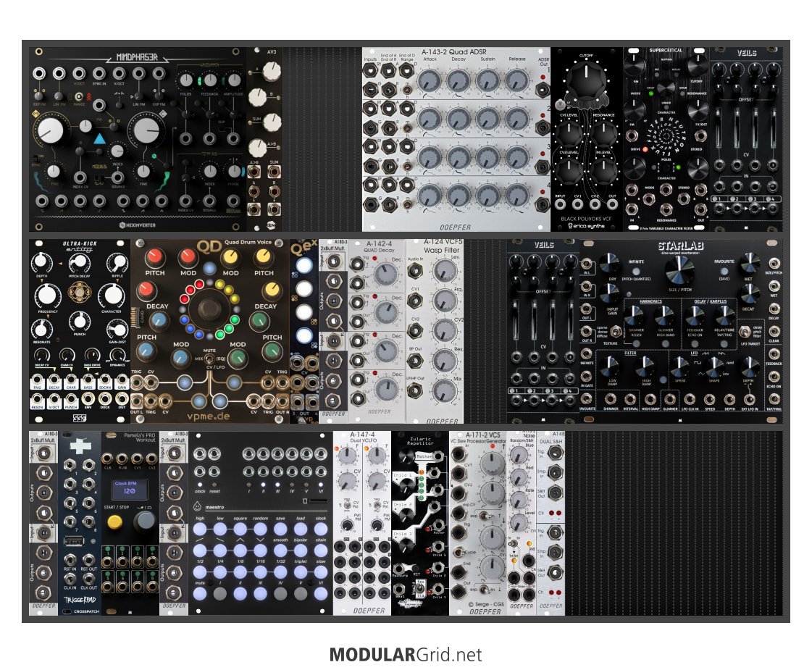Select the 1/16 division button on maestro
The height and width of the screenshot is (670, 812).
(x=261, y=572)
